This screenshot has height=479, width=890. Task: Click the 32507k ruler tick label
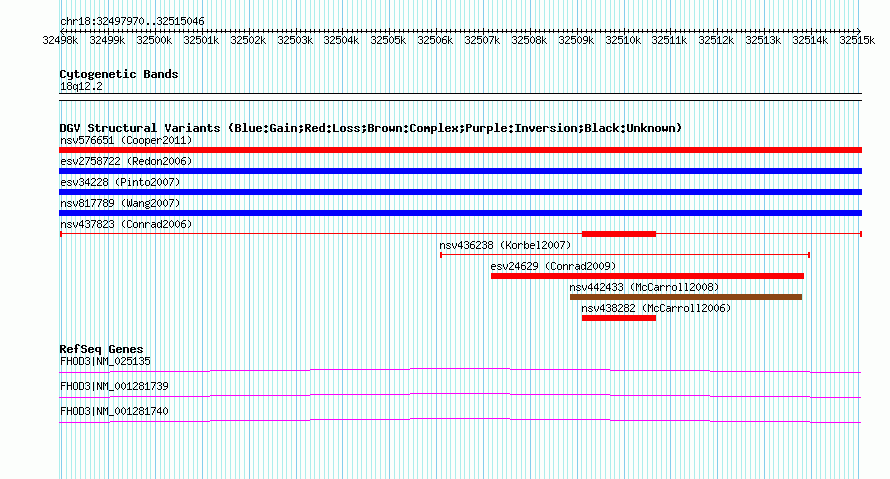[482, 40]
